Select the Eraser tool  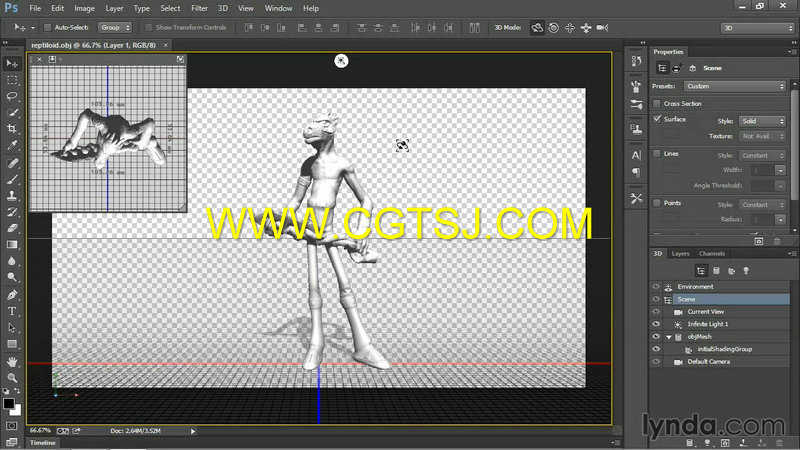[12, 229]
